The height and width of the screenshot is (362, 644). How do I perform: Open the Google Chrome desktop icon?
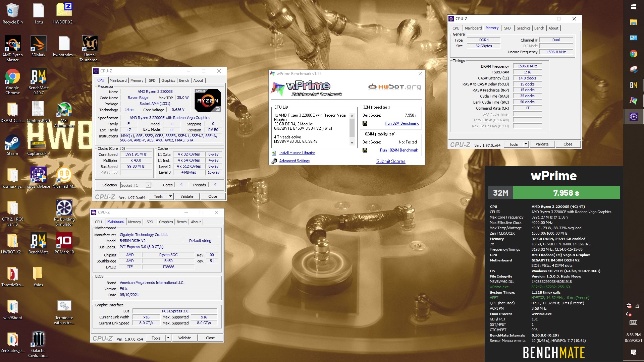tap(12, 81)
